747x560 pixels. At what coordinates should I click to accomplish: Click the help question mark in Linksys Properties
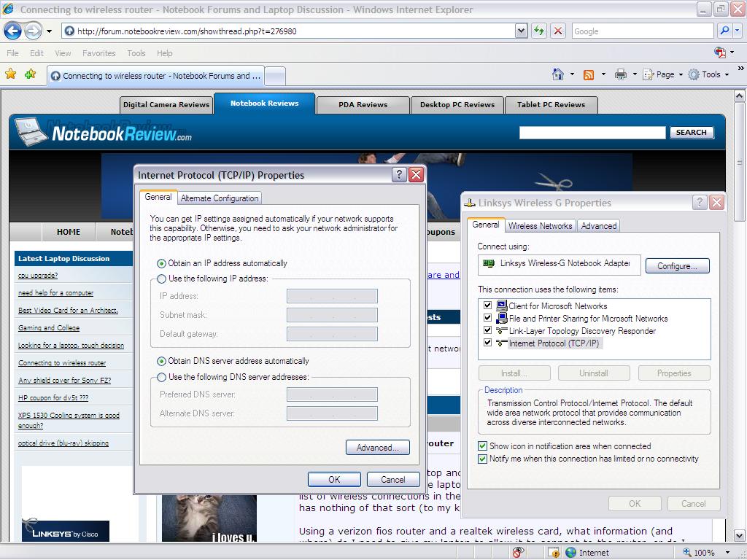tap(700, 203)
